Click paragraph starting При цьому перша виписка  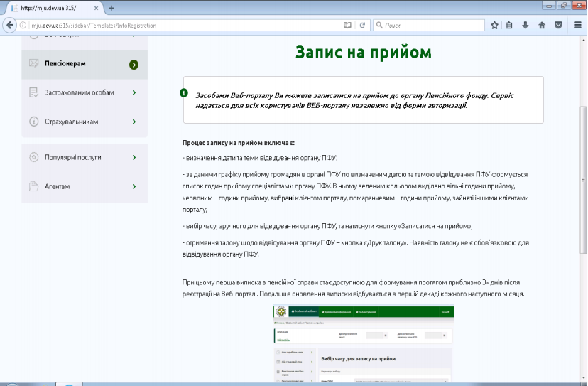pyautogui.click(x=353, y=288)
